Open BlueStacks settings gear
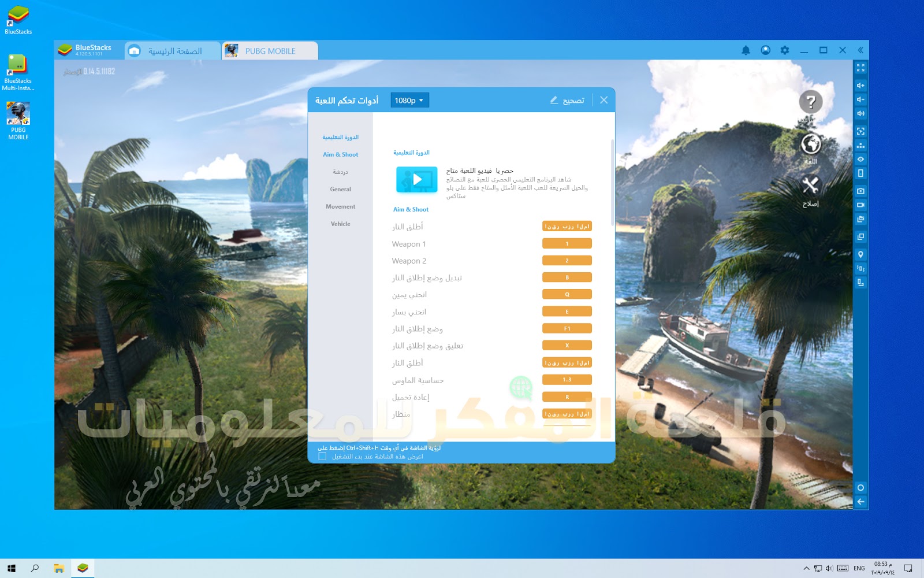The height and width of the screenshot is (578, 924). coord(784,50)
